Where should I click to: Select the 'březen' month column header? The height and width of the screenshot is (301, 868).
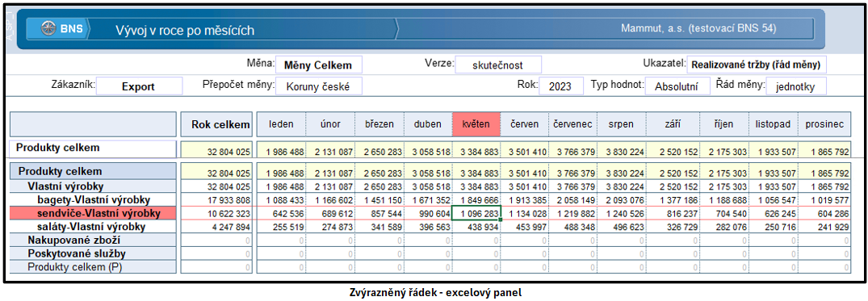click(x=379, y=124)
